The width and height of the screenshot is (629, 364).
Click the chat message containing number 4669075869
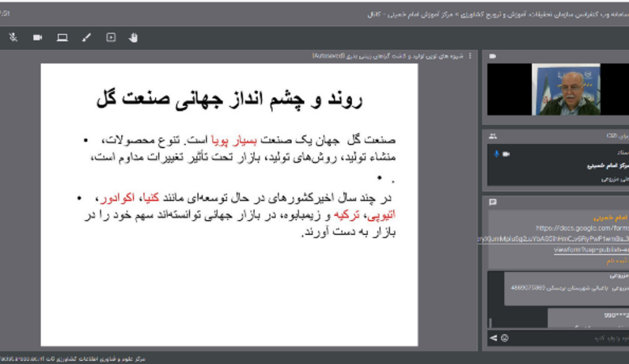tap(566, 288)
